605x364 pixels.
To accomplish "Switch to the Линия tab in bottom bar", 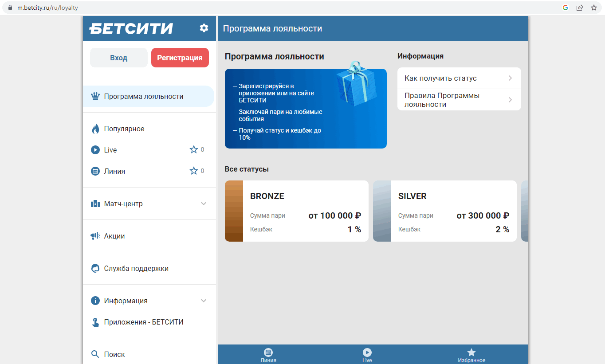I will coord(268,354).
